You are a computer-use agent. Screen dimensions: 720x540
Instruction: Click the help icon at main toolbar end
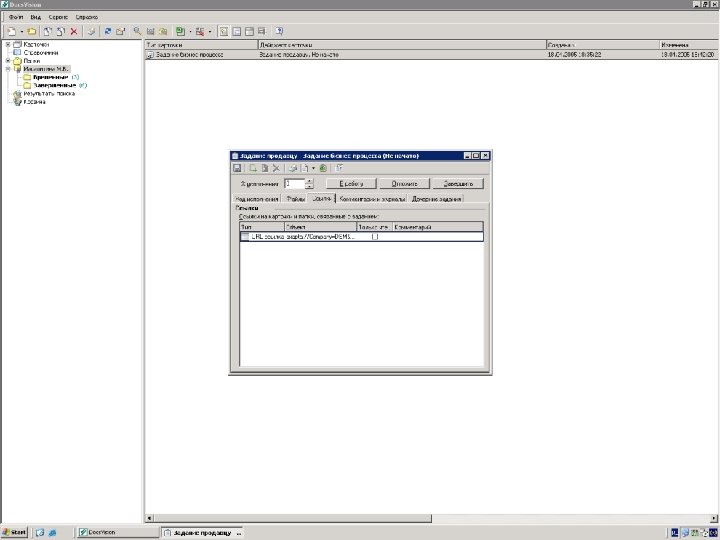279,31
